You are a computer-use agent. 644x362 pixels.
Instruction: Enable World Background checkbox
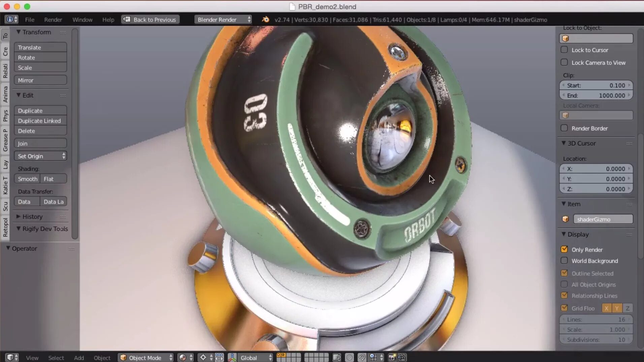(x=564, y=261)
